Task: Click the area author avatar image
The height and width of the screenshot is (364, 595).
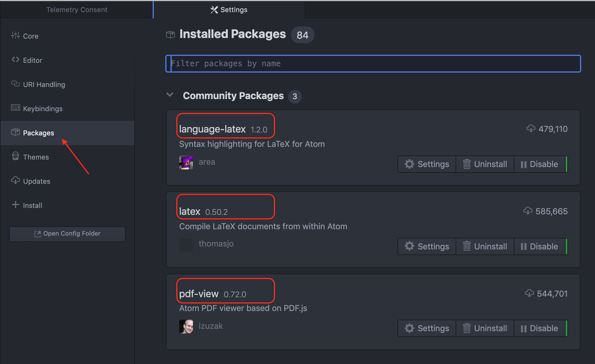Action: click(186, 162)
